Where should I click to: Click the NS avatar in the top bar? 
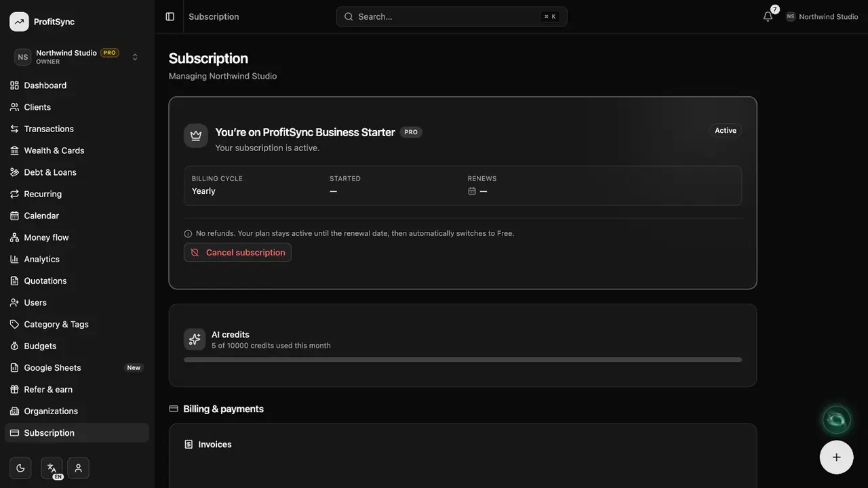coord(791,16)
